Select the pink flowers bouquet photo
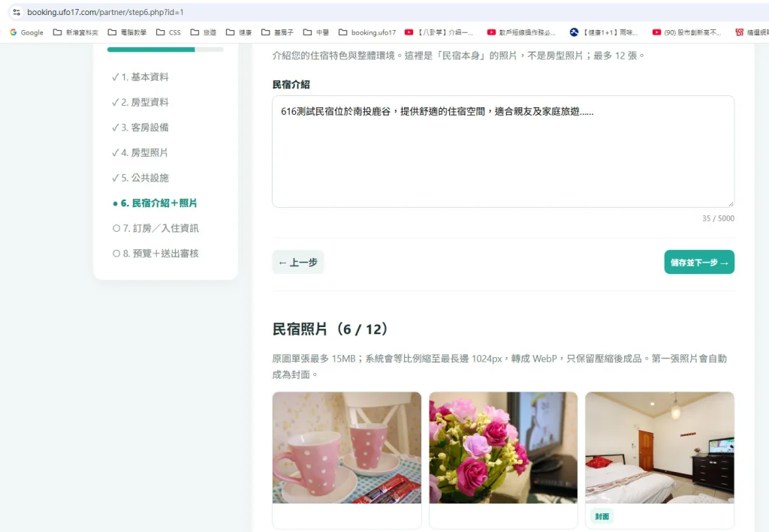The width and height of the screenshot is (769, 532). tap(503, 448)
